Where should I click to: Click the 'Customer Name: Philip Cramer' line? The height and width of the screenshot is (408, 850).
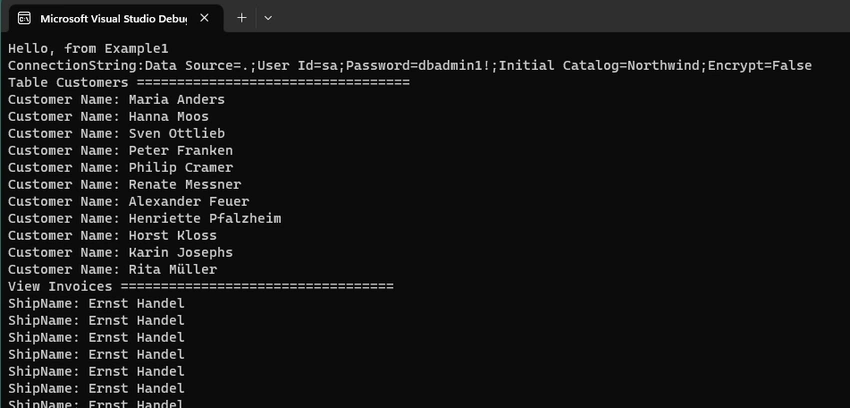click(120, 167)
